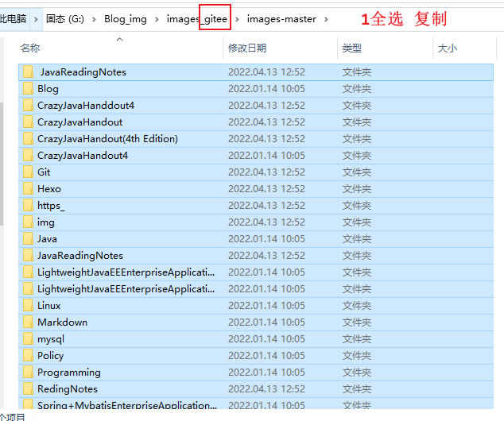Screen dimensions: 504x421
Task: Select the Git folder name
Action: click(x=44, y=172)
